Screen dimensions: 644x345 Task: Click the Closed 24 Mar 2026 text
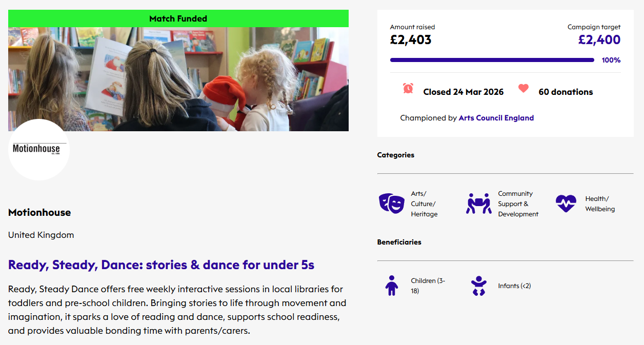coord(463,92)
